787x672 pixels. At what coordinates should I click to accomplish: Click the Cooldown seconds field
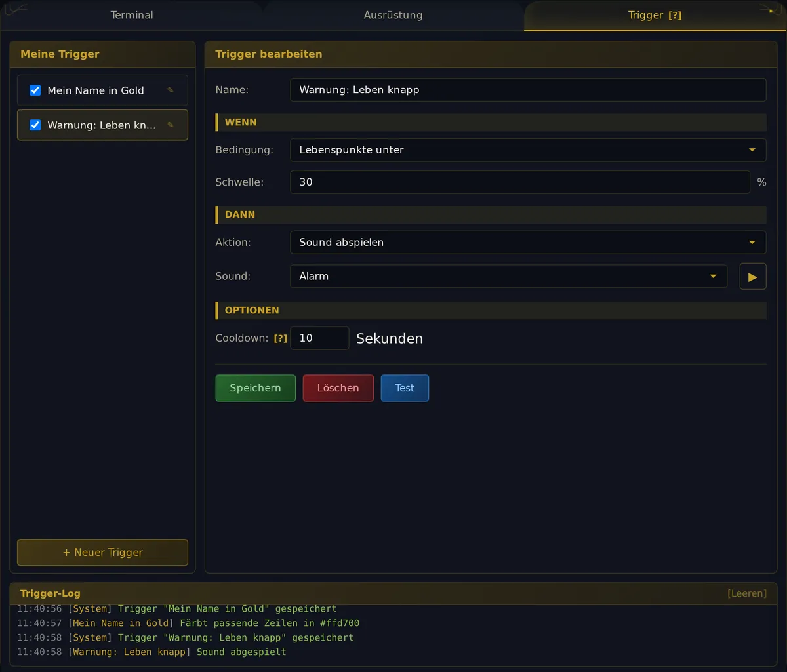(319, 338)
